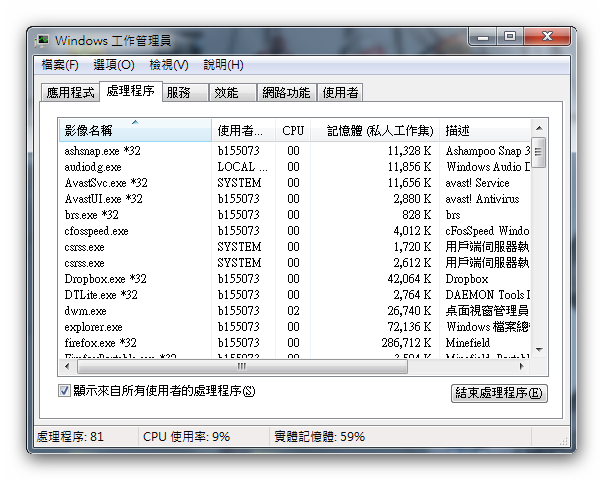Sort by 描述 column header
Screen dimensions: 604x481
click(485, 131)
